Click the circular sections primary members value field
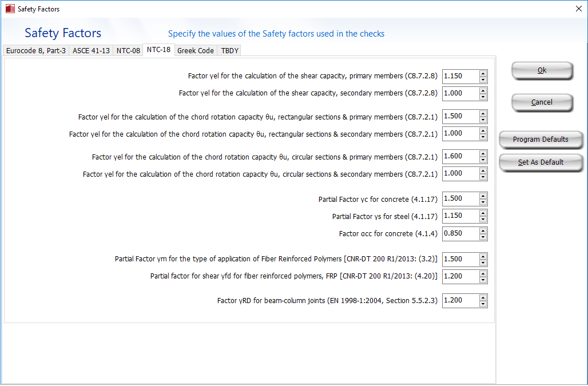 460,157
